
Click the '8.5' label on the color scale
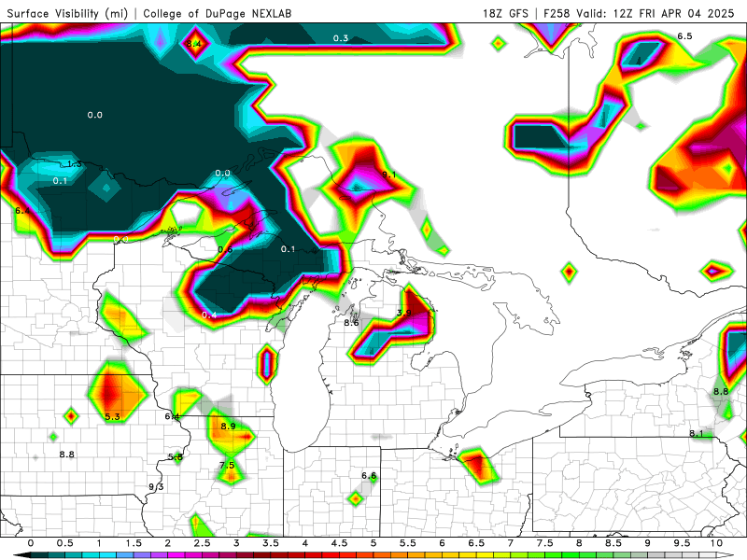point(613,543)
